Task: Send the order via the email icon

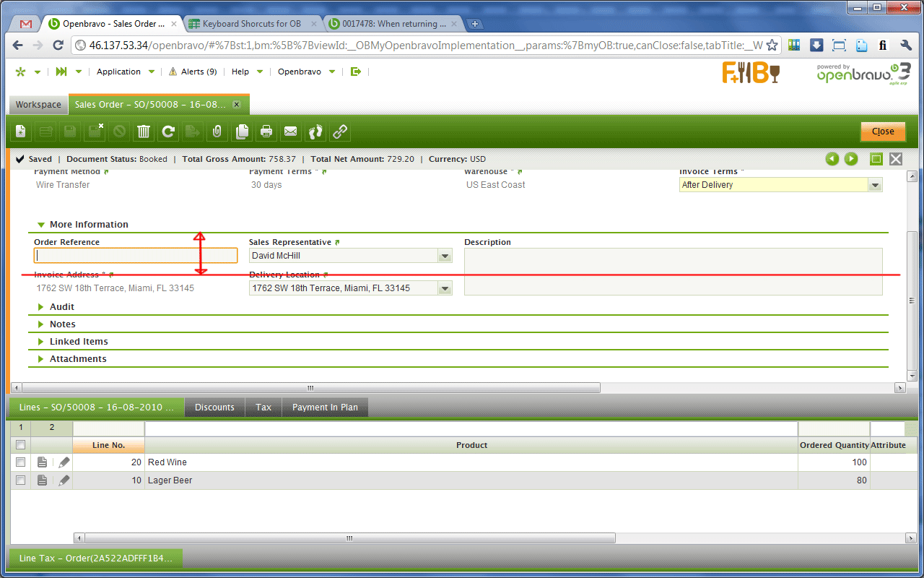Action: pos(290,131)
